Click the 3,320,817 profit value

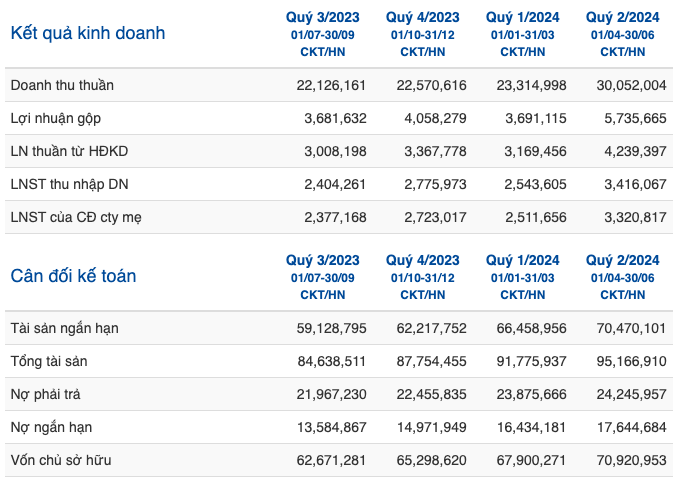coord(635,217)
